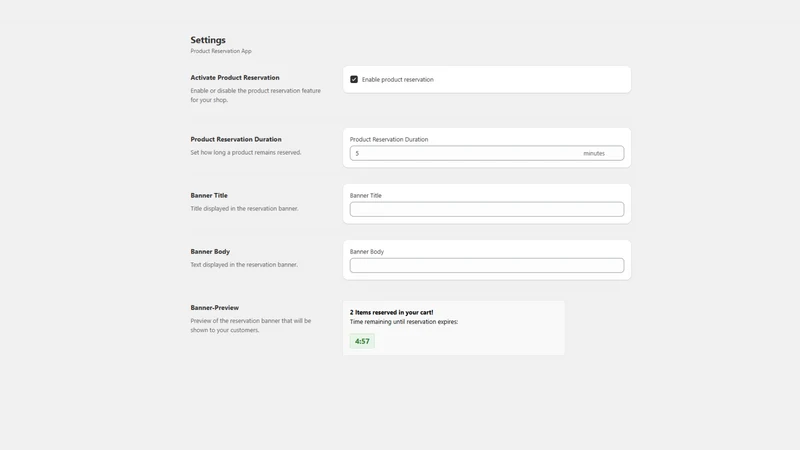Viewport: 800px width, 450px height.
Task: Click the 2 items reserved in your cart text
Action: pos(391,312)
